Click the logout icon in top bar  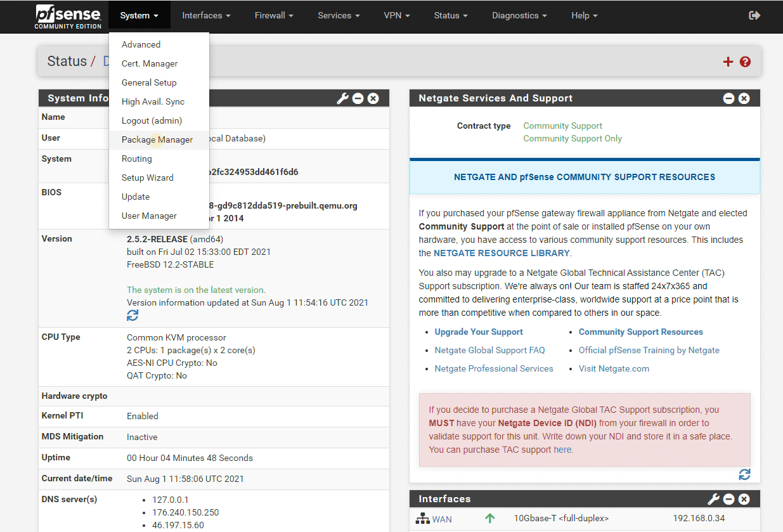click(754, 15)
